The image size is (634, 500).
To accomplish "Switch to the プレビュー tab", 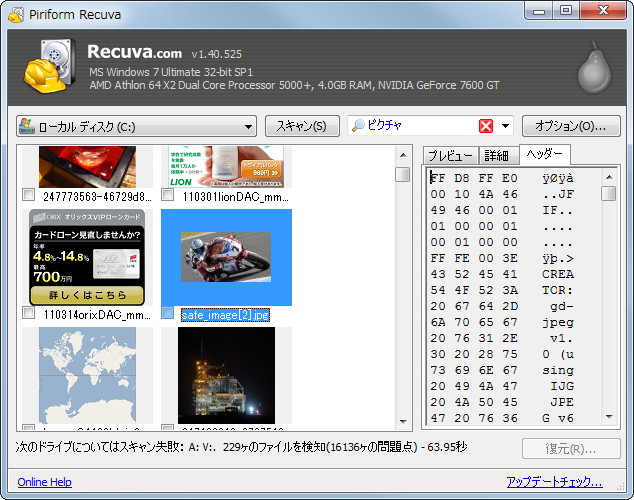I will 450,156.
